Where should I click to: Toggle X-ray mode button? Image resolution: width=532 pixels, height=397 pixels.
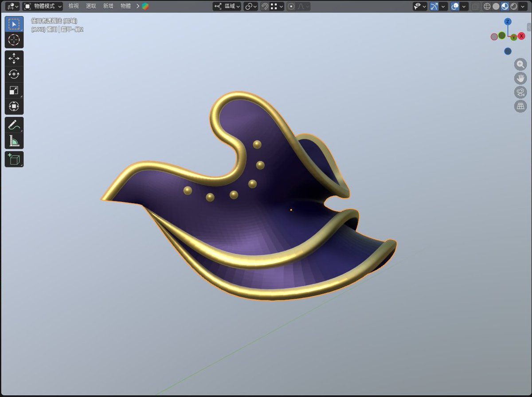[475, 6]
